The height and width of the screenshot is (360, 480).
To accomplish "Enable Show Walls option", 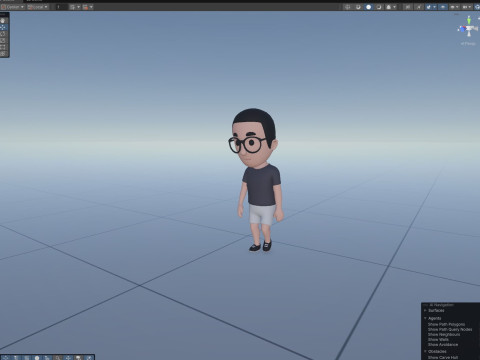I will click(438, 339).
